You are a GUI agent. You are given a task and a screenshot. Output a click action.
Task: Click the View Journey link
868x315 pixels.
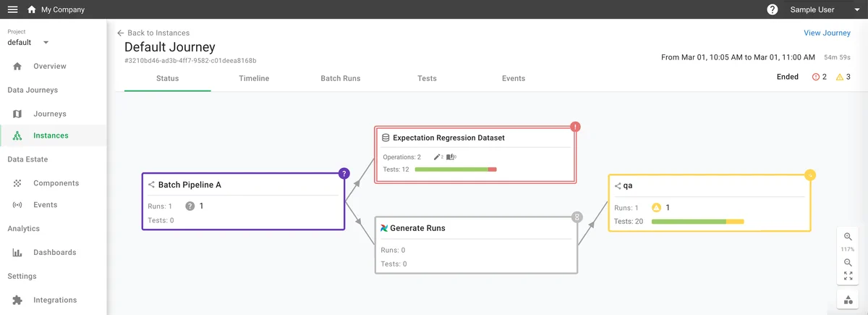pos(827,33)
